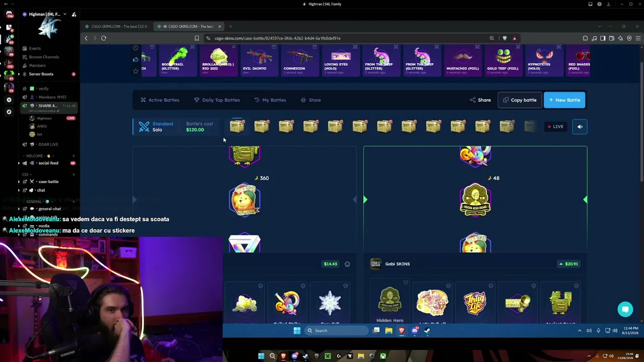Viewport: 644px width, 362px height.
Task: Click the clock icon beside the live drops
Action: click(x=135, y=48)
